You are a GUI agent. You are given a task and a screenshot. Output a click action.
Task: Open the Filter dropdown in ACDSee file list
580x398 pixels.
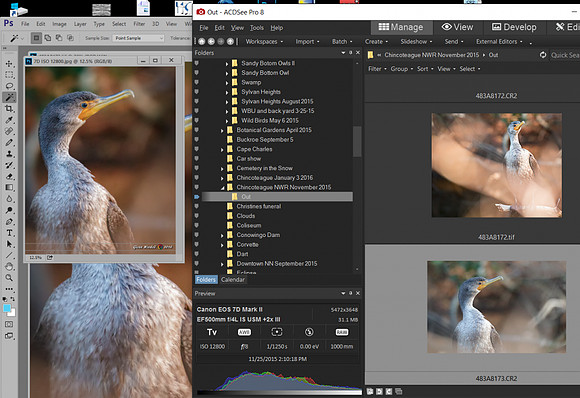coord(377,69)
